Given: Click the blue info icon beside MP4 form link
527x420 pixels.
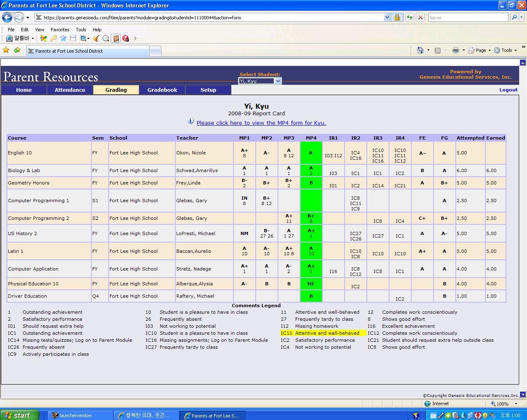Looking at the screenshot, I should coord(191,121).
